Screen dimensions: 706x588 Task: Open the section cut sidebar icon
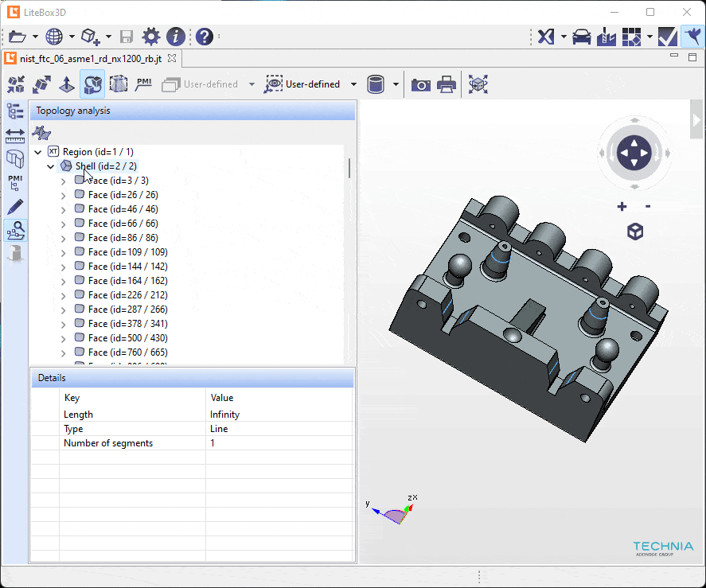(15, 158)
